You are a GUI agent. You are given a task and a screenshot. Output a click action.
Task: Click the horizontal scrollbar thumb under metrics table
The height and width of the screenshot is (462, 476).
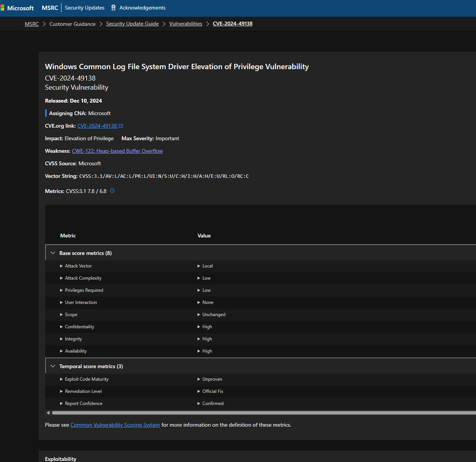(264, 413)
